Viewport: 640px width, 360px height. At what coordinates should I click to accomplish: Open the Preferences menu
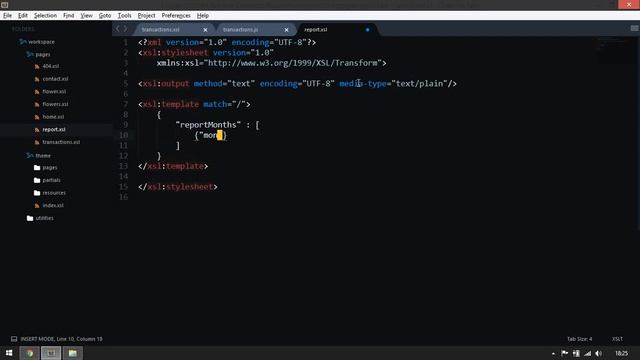(x=176, y=16)
